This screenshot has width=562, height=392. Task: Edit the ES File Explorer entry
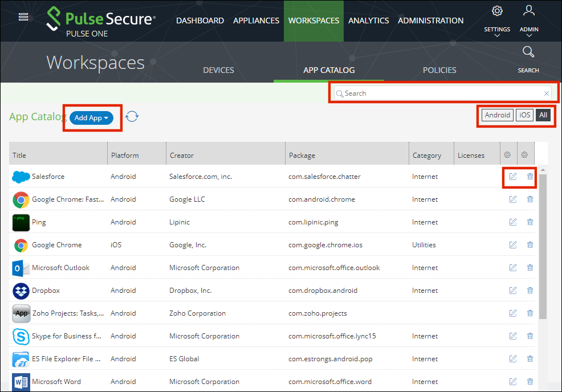click(x=513, y=359)
